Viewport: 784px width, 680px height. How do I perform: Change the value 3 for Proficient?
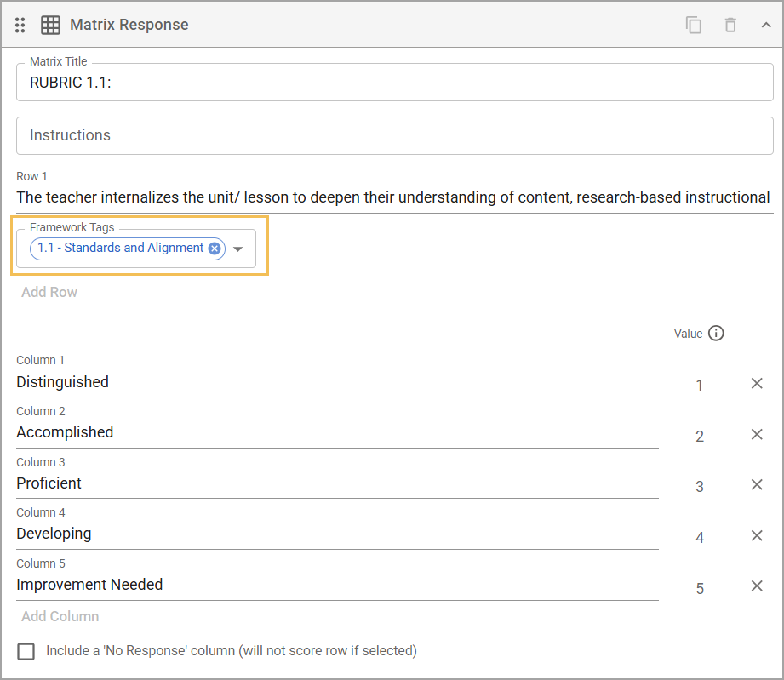pos(700,487)
